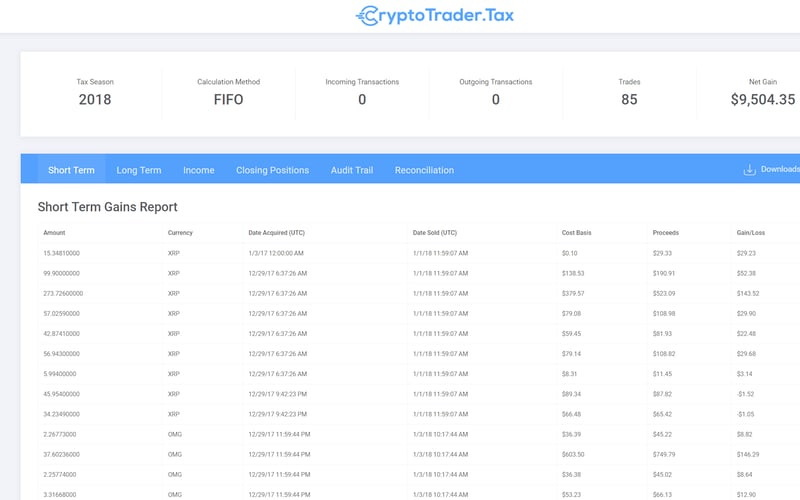
Task: Click gain/loss $146.29 cell
Action: click(748, 455)
